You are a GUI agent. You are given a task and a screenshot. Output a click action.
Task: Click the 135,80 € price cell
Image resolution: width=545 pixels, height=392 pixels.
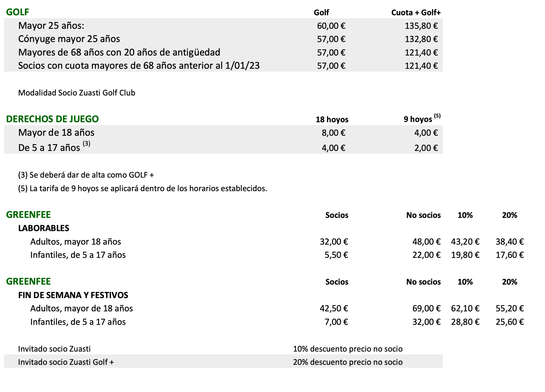point(421,26)
